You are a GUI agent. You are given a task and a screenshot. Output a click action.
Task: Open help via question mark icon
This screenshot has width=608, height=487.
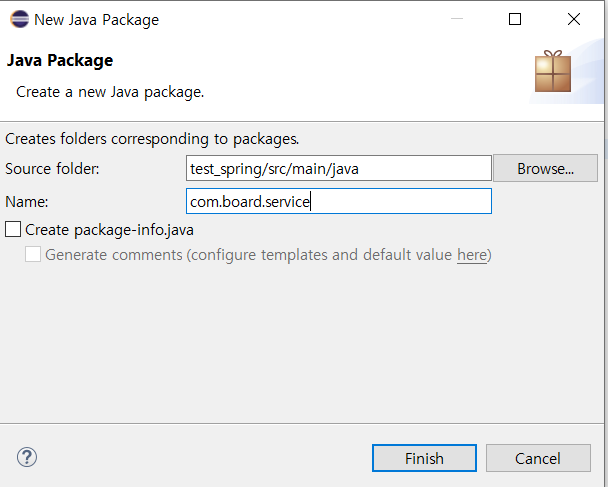[27, 458]
